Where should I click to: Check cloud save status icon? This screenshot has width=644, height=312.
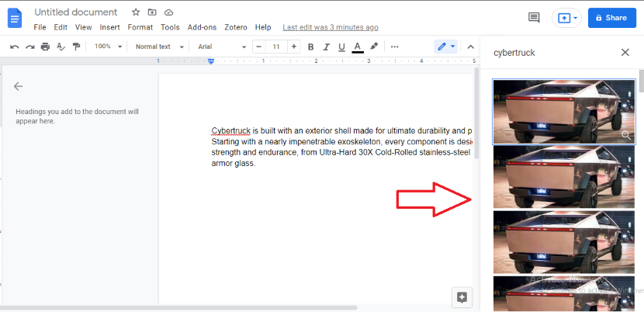coord(168,12)
